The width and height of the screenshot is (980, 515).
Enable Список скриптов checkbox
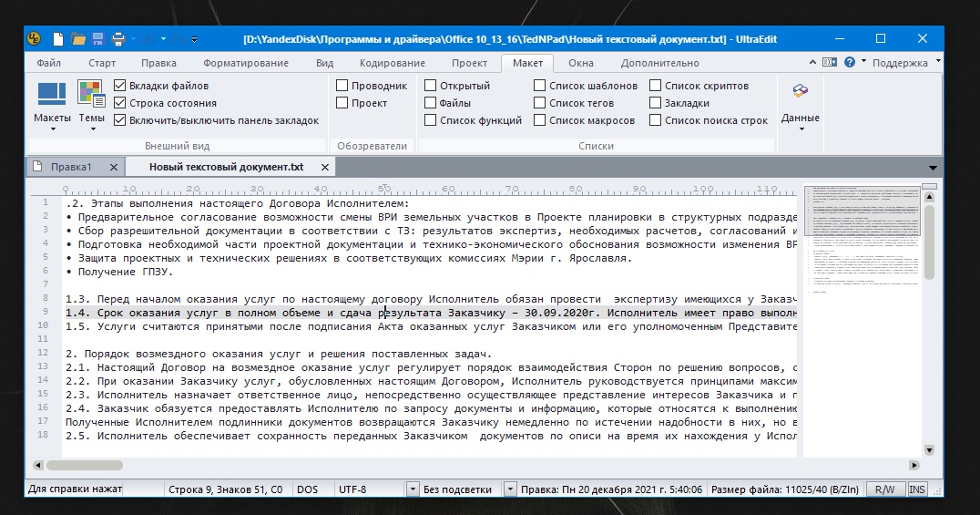click(x=655, y=85)
